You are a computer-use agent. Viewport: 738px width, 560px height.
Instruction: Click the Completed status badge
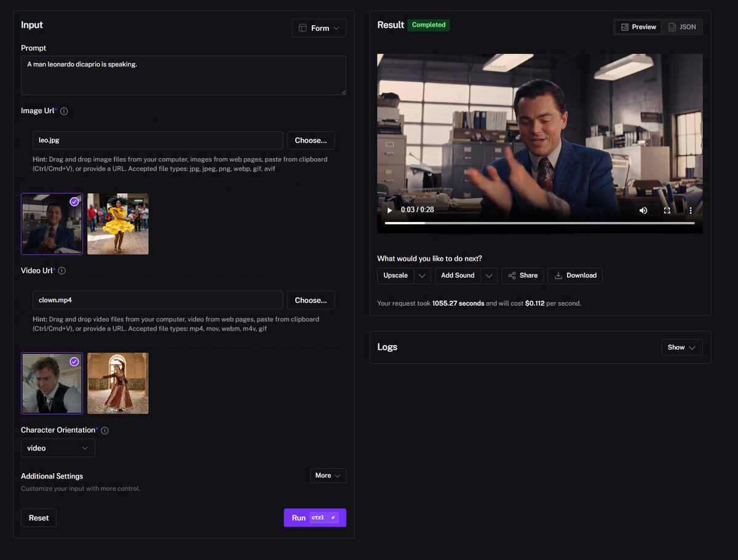(429, 25)
